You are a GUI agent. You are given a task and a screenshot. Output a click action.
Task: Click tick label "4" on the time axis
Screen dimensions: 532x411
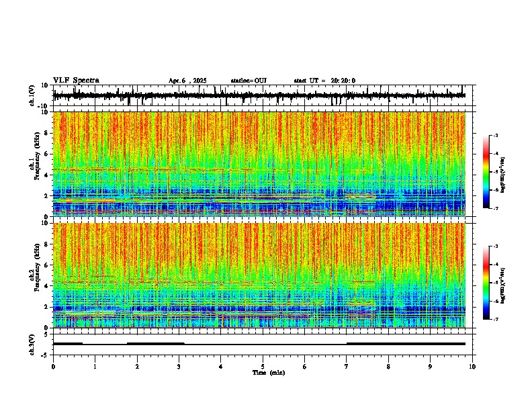pyautogui.click(x=220, y=367)
